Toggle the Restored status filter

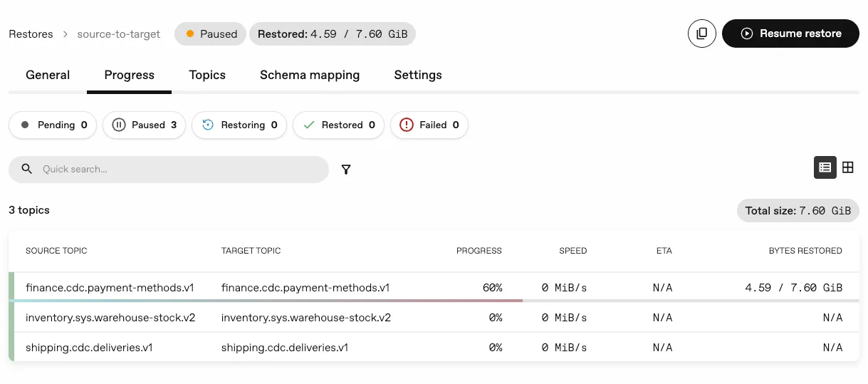[x=338, y=125]
